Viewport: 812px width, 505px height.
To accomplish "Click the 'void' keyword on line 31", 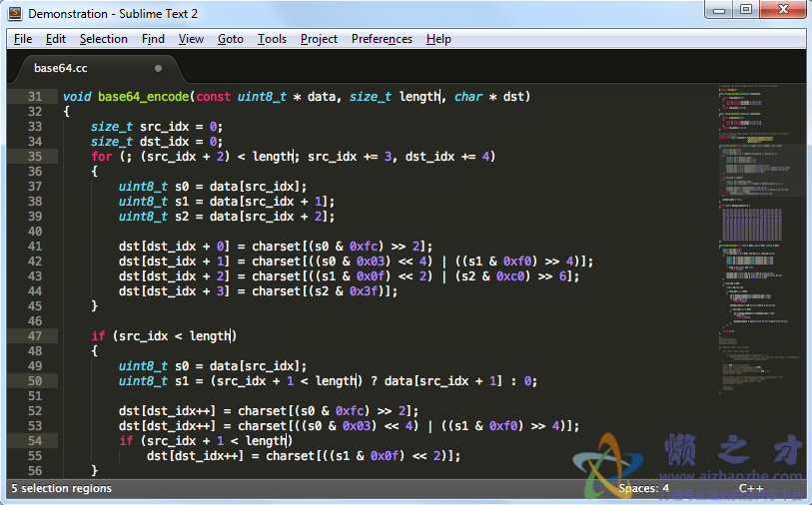I will [77, 97].
